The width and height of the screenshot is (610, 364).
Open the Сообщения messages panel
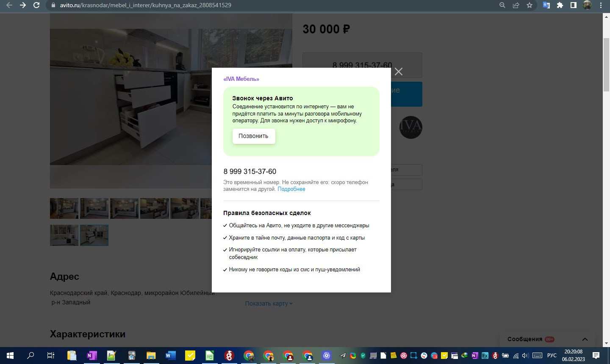(525, 339)
